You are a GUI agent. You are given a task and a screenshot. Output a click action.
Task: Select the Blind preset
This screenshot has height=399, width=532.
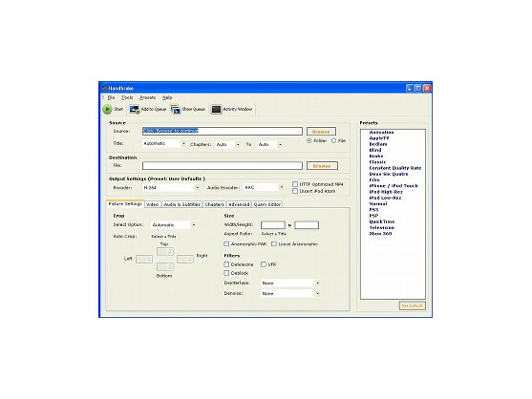(x=375, y=150)
